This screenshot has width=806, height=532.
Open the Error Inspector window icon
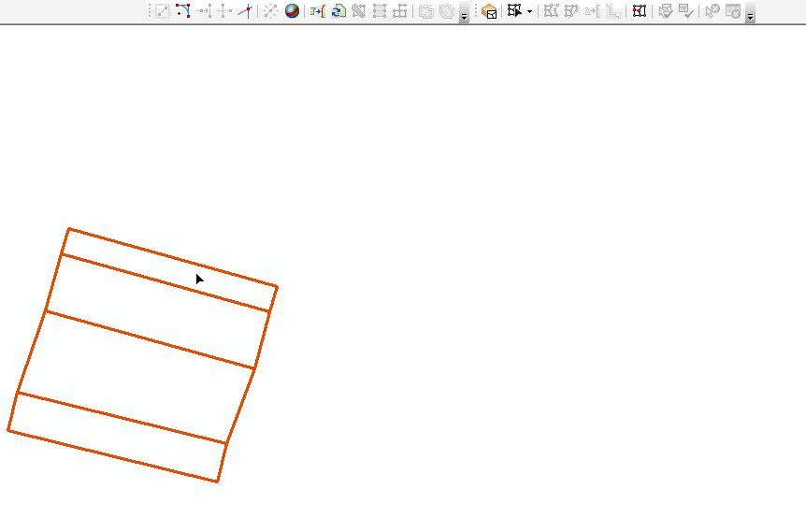(x=734, y=11)
